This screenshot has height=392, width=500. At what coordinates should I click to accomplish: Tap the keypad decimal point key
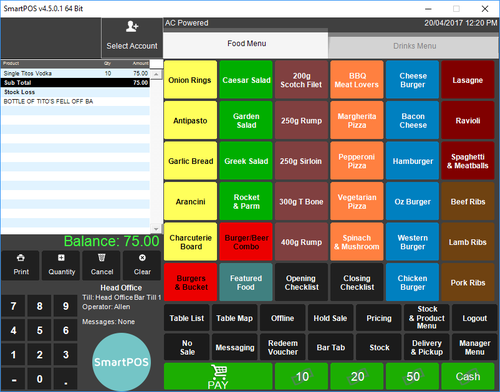(66, 379)
